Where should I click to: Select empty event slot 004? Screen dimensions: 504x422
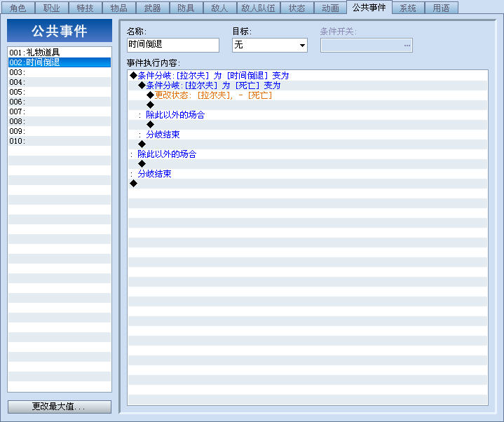60,82
